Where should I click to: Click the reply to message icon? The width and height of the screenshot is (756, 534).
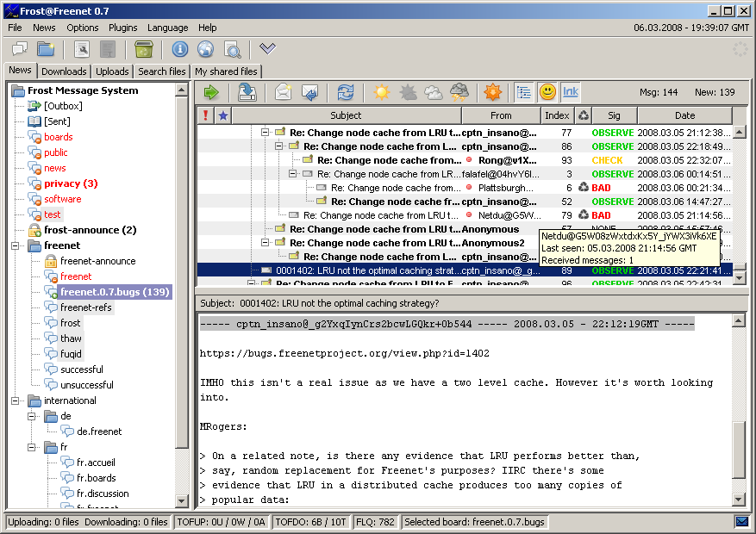309,92
